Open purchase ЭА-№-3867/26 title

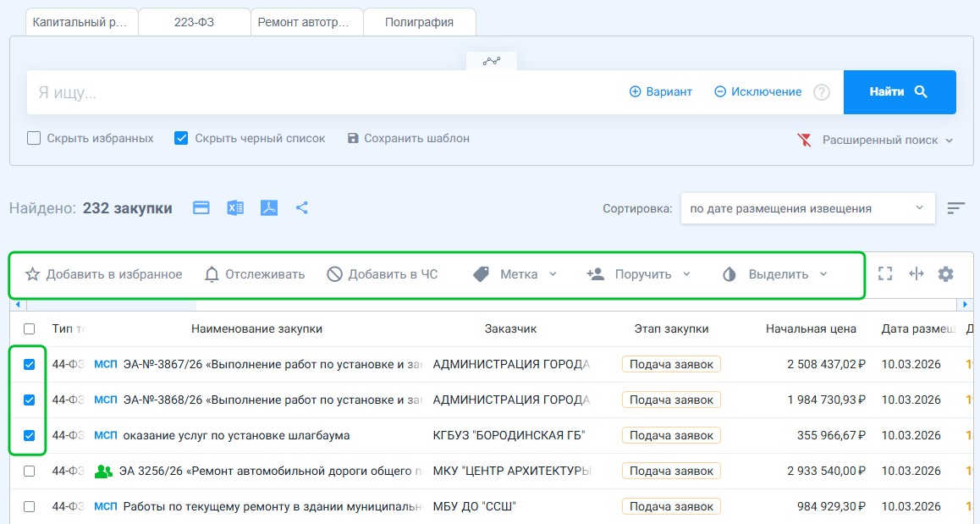point(273,364)
